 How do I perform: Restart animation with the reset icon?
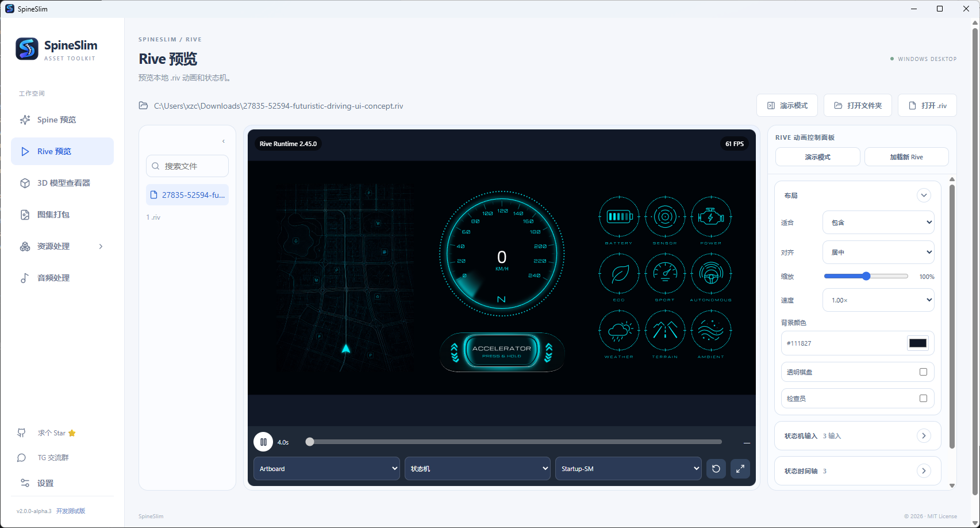tap(716, 469)
